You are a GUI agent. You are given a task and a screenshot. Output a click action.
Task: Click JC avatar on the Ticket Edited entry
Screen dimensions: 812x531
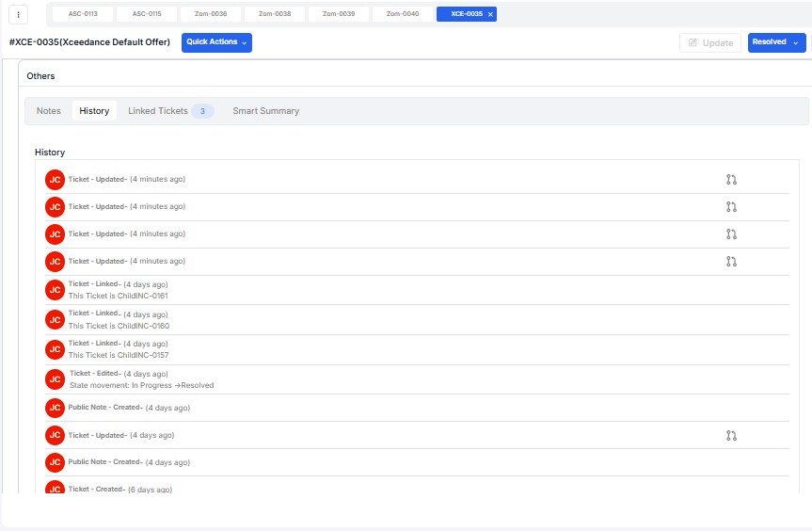[x=55, y=379]
